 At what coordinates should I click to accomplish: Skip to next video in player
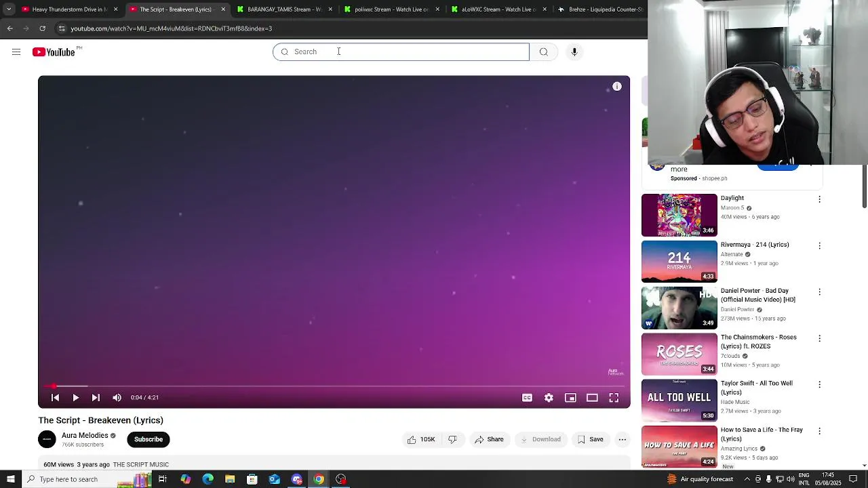96,398
